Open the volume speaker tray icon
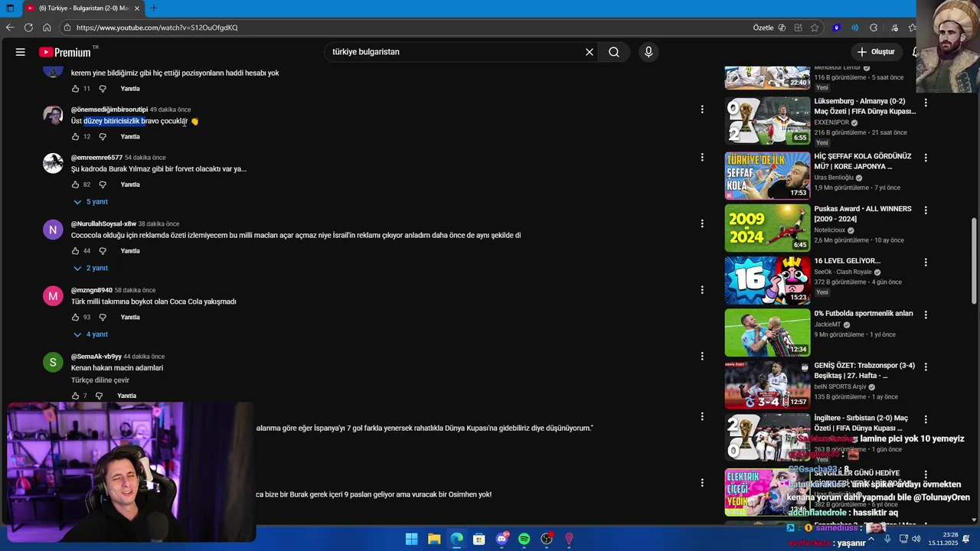Viewport: 980px width, 551px height. point(916,539)
